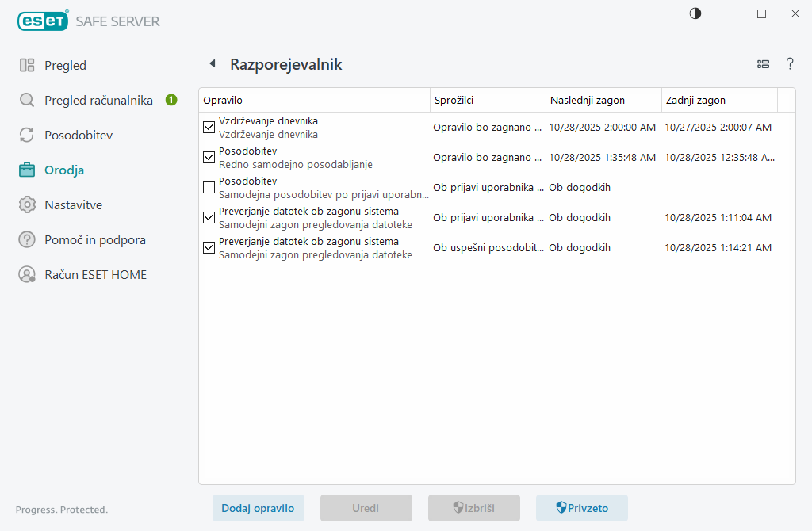The image size is (812, 531).
Task: Click the Pomoč in podpora question icon
Action: (x=27, y=240)
